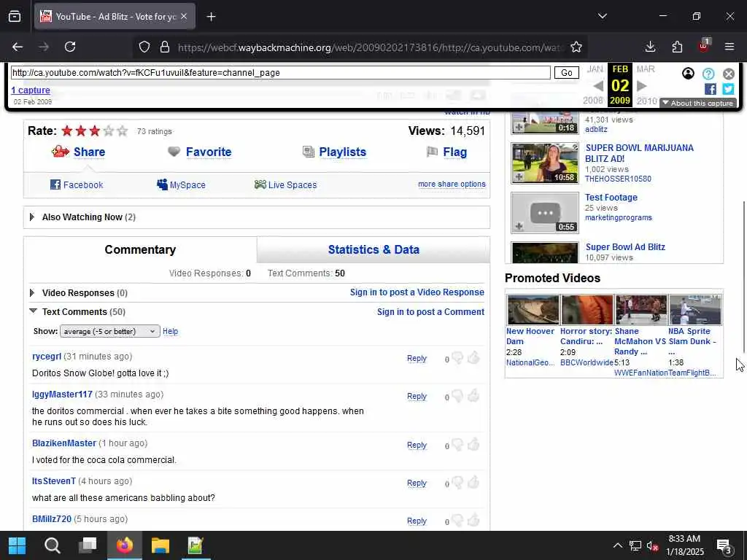
Task: Click the Wayback user account icon
Action: coord(688,74)
